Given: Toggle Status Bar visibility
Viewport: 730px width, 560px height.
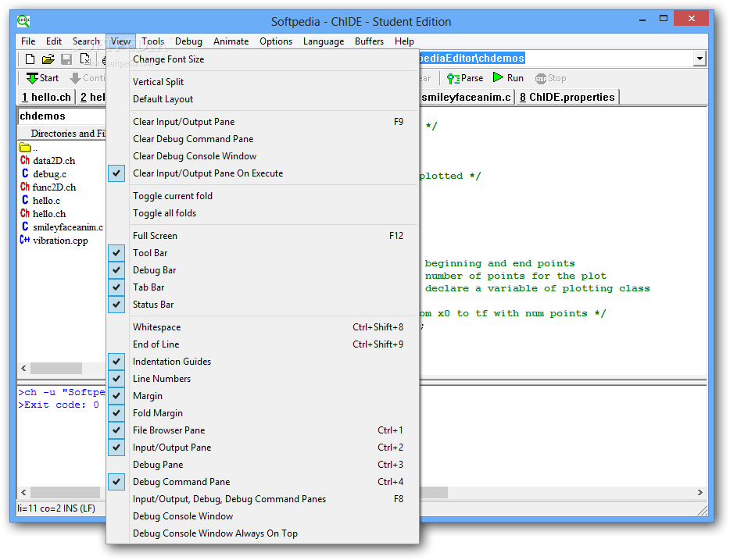Looking at the screenshot, I should 263,305.
